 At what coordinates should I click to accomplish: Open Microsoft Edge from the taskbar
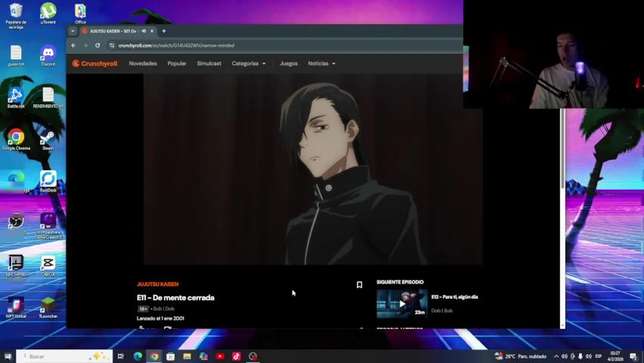click(x=138, y=356)
